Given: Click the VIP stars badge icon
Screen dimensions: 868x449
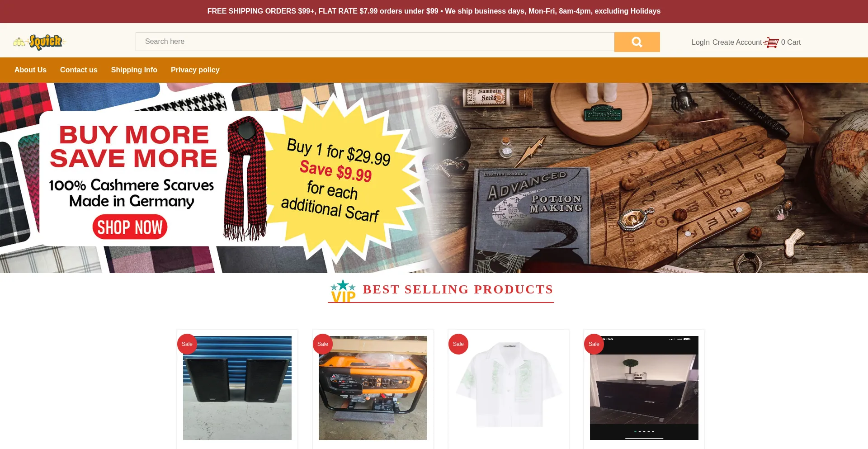Looking at the screenshot, I should [343, 291].
